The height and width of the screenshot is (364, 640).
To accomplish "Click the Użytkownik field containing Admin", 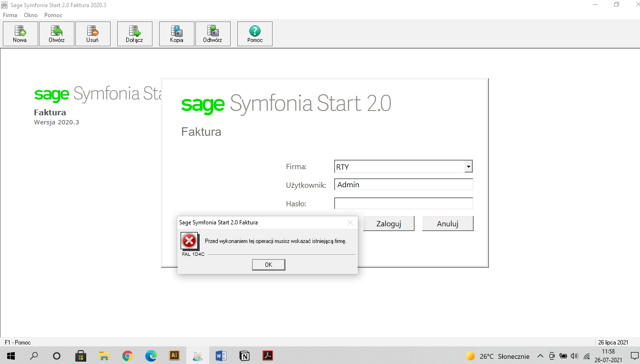I will click(x=404, y=185).
